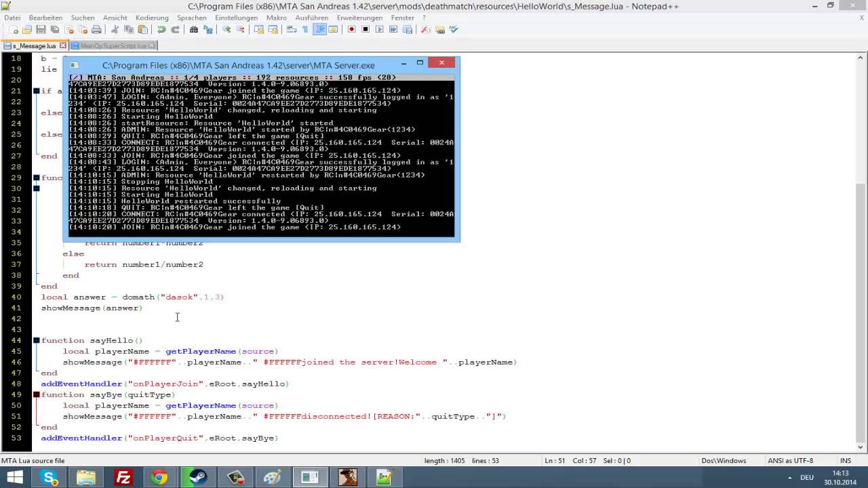Screen dimensions: 868x488
Task: Click the Open file toolbar icon
Action: click(27, 30)
